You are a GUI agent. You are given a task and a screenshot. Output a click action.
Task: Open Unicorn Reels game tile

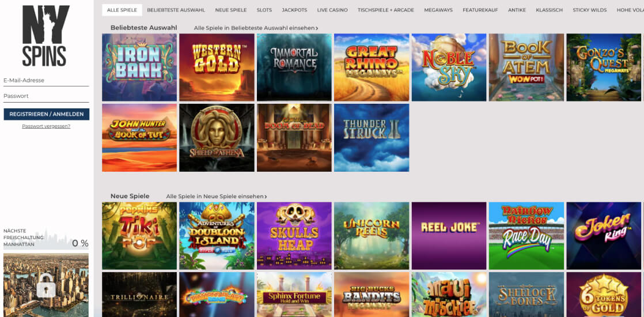point(372,236)
